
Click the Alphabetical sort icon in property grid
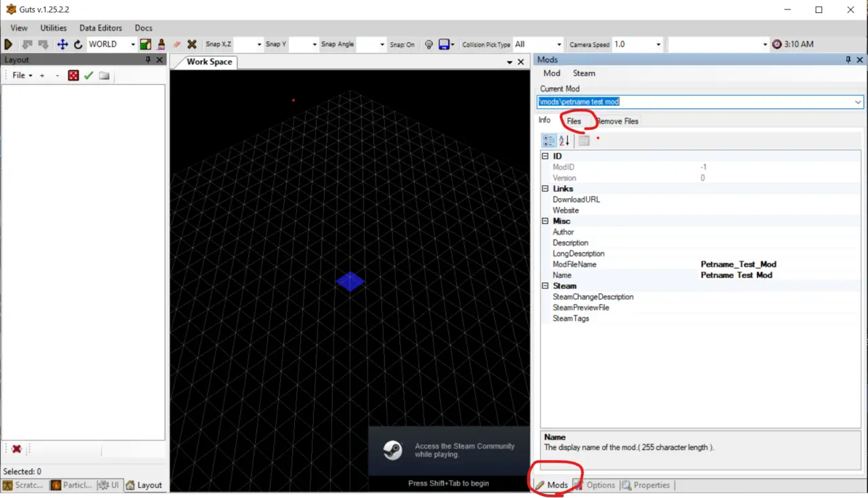(564, 140)
